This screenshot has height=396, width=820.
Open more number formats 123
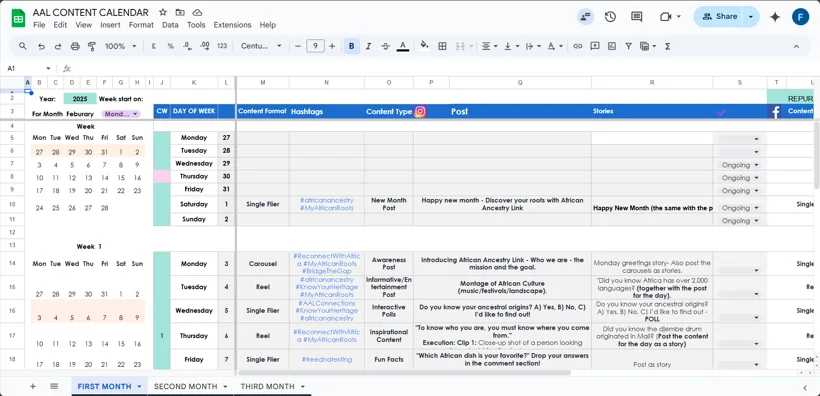click(x=222, y=46)
